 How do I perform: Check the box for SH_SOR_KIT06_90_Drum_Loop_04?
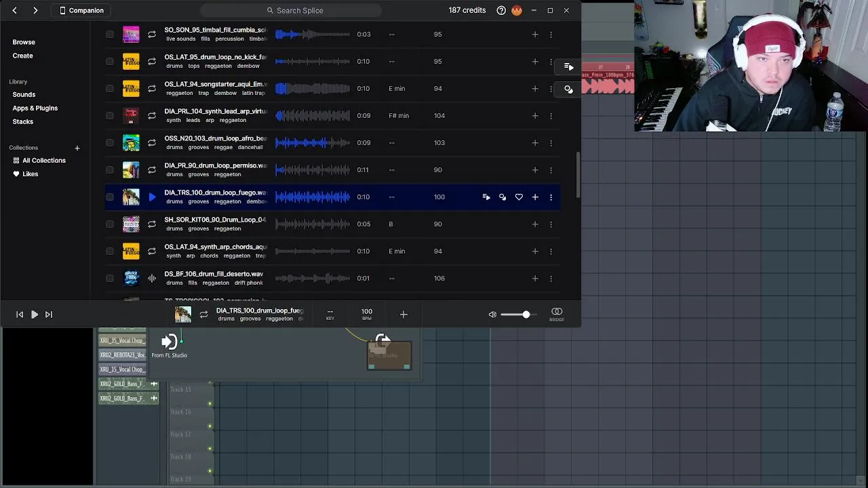tap(110, 224)
